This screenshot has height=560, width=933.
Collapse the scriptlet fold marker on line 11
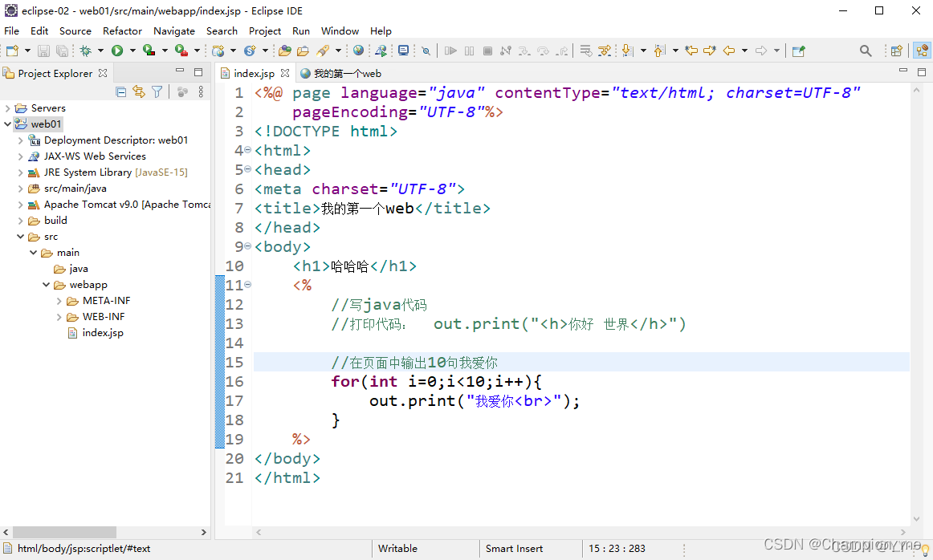[247, 285]
